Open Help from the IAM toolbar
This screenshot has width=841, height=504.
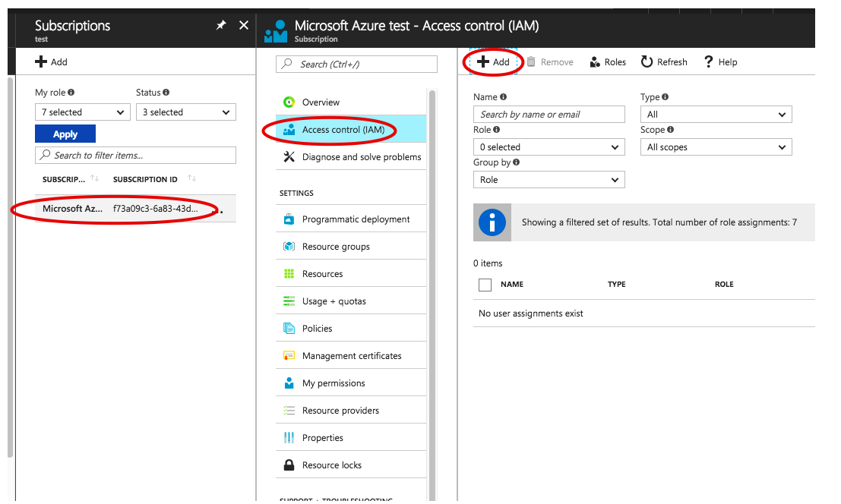pos(720,62)
